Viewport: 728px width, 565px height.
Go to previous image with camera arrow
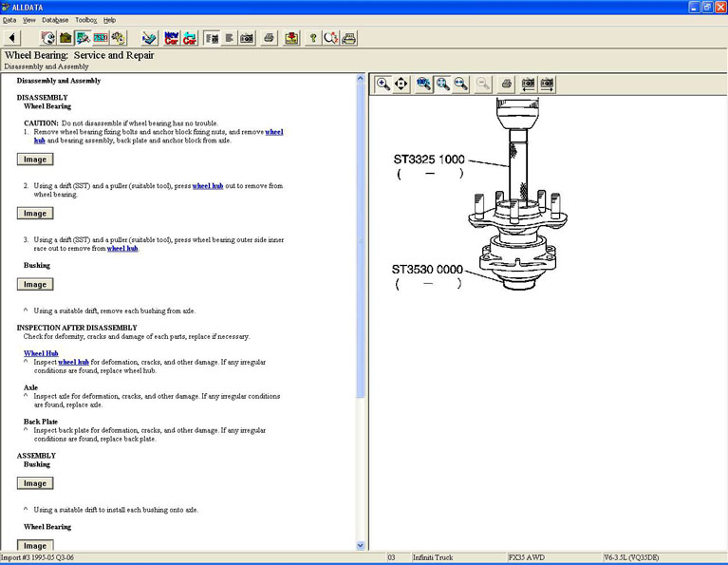tap(529, 84)
